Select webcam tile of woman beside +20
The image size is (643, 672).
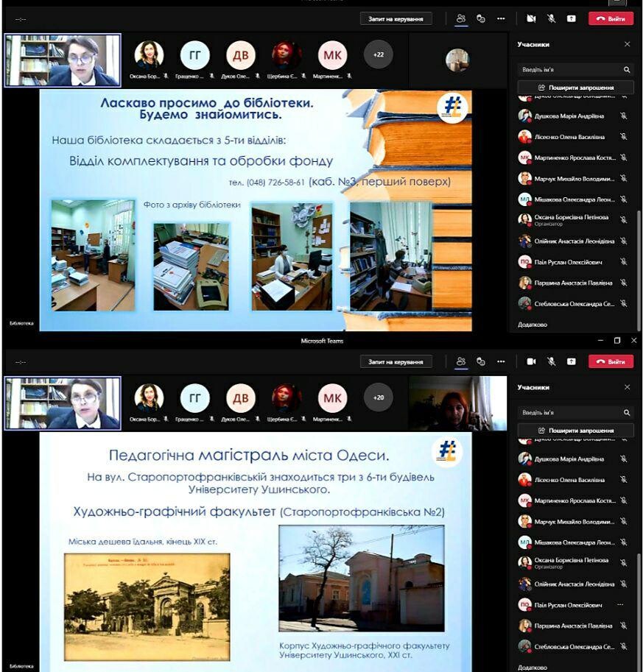pyautogui.click(x=457, y=403)
